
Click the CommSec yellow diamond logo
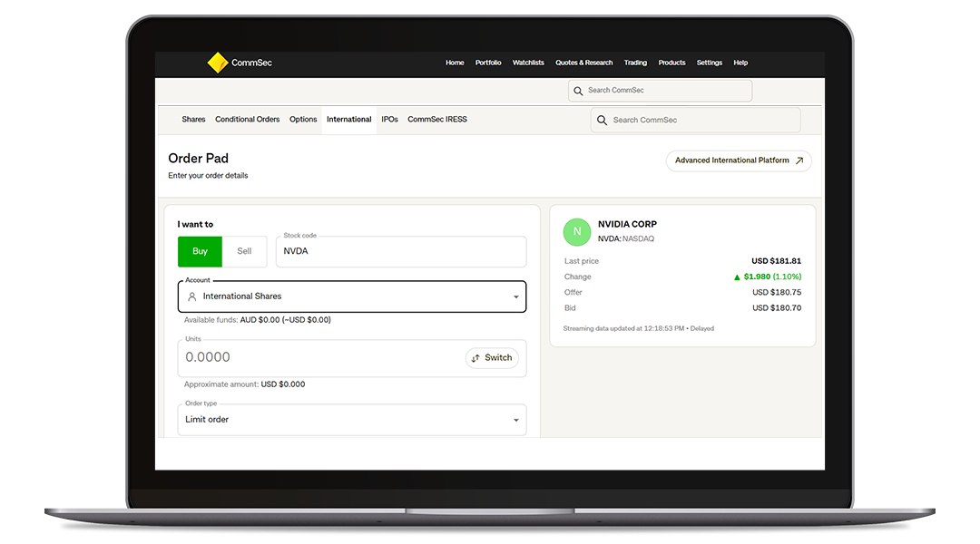point(217,63)
